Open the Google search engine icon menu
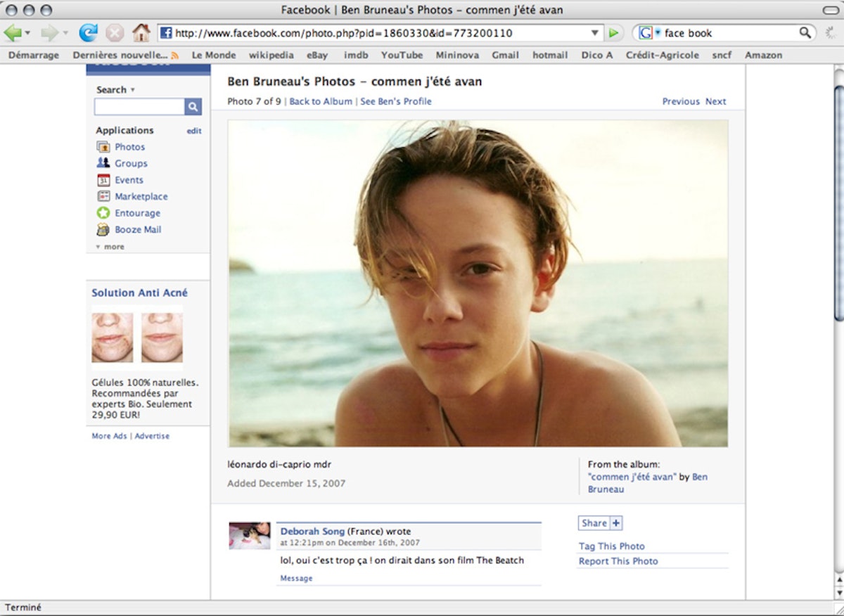The width and height of the screenshot is (844, 616). coord(647,33)
